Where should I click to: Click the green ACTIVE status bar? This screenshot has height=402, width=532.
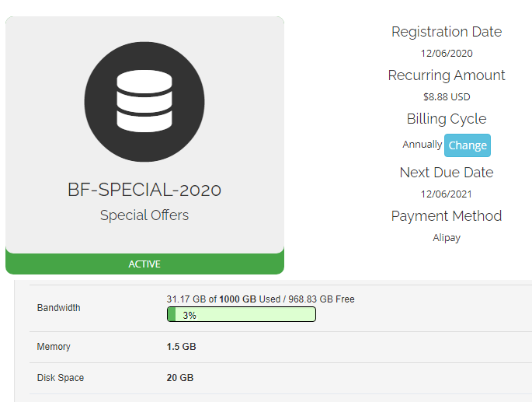144,264
